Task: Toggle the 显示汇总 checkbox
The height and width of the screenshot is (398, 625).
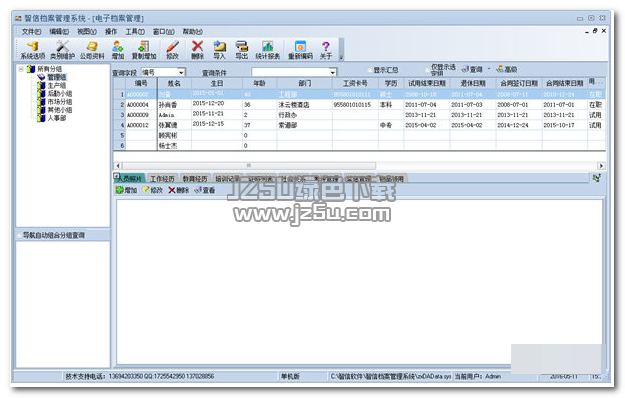Action: [370, 70]
